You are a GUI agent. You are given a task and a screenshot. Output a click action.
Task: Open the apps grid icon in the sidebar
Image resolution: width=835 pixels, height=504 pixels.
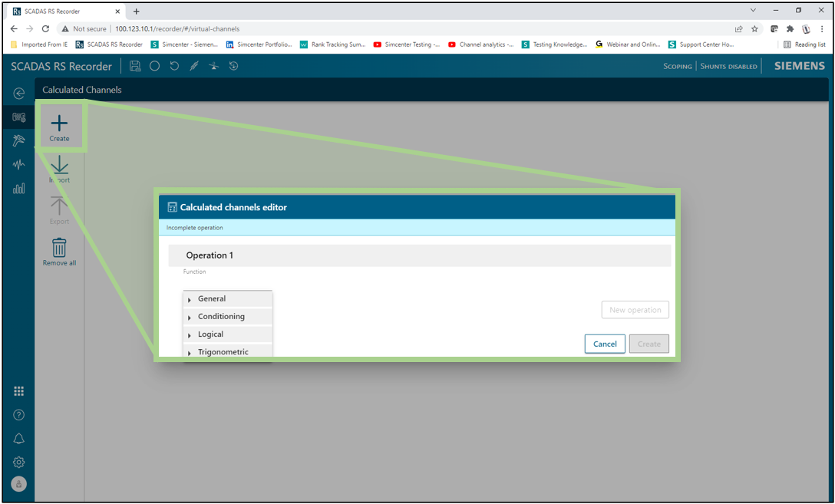19,391
